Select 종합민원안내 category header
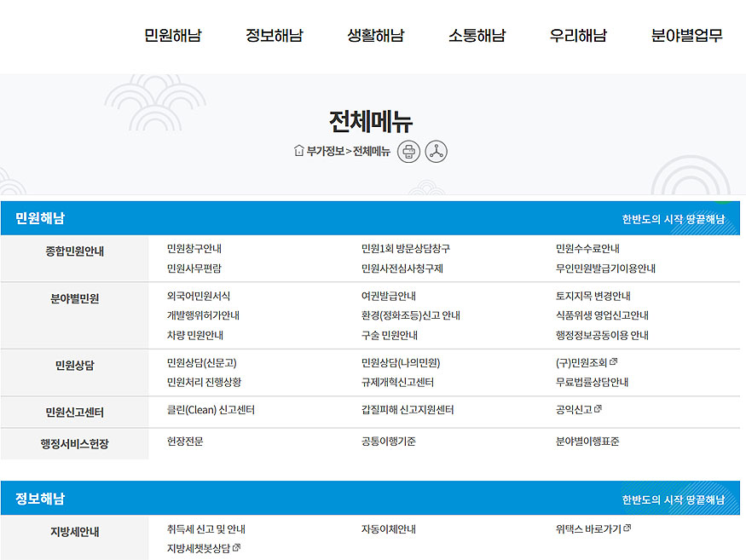 point(75,251)
